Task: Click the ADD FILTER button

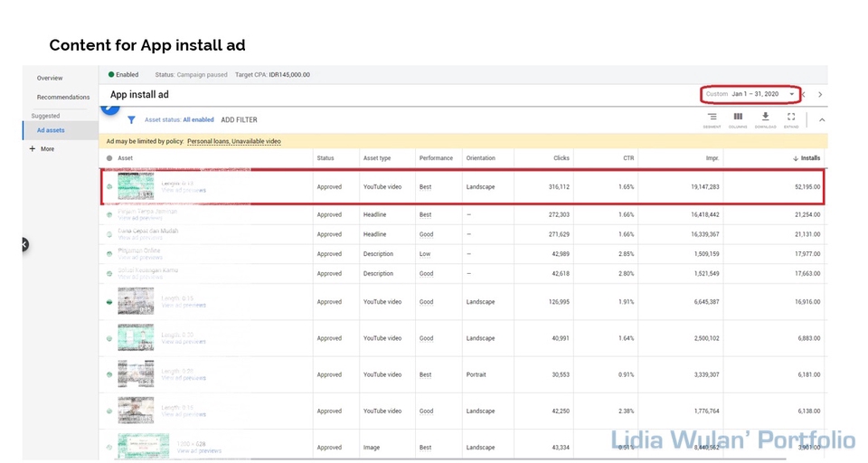Action: (x=239, y=119)
